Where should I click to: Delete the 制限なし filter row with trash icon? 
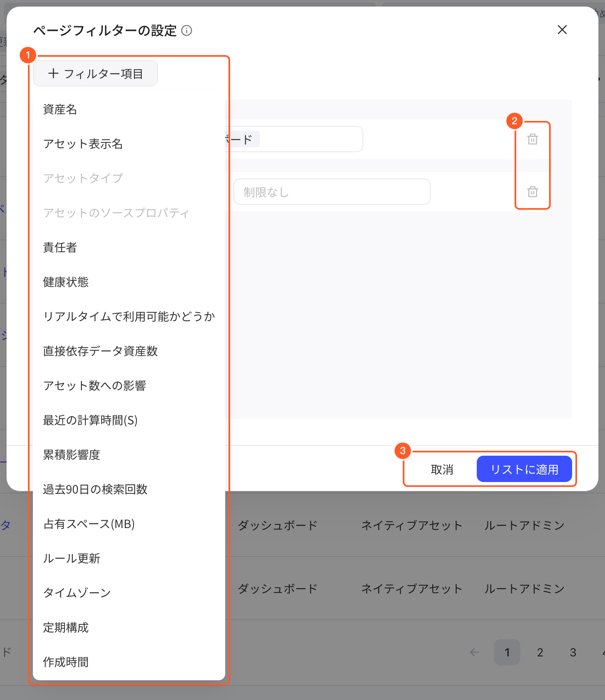[533, 192]
